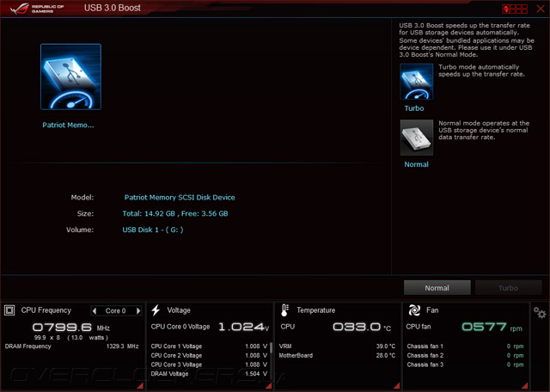550x392 pixels.
Task: Select the Patriot Memory USB drive icon
Action: (x=70, y=77)
